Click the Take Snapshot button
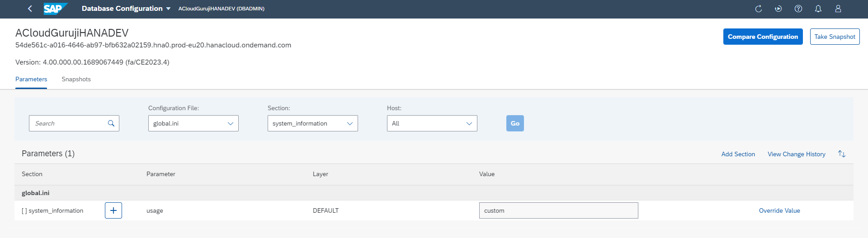 [835, 37]
